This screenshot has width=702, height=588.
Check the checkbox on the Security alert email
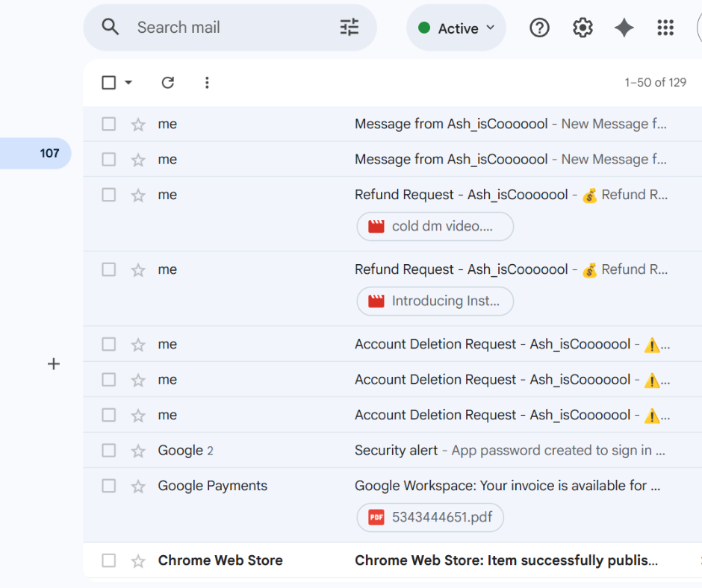tap(108, 450)
